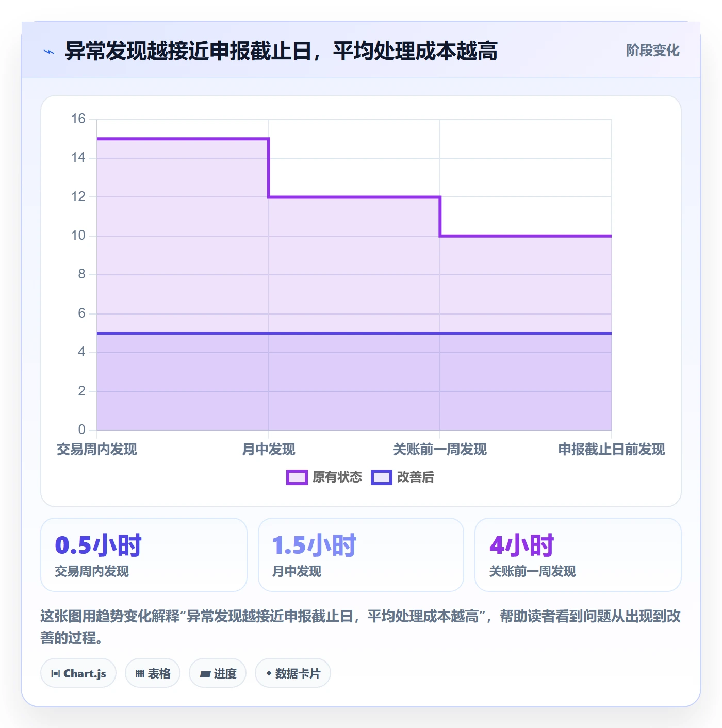The image size is (722, 728).
Task: Toggle the 改善后 legend swatch
Action: click(x=381, y=477)
